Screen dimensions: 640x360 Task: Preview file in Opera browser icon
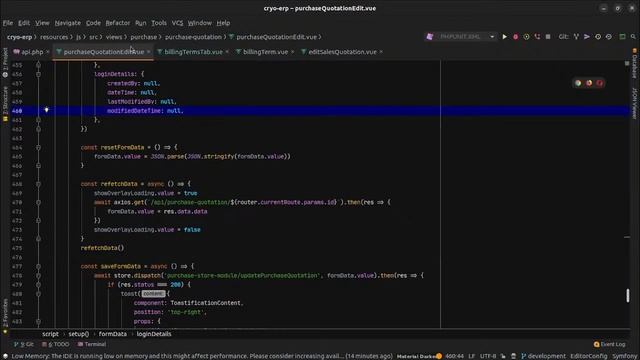pyautogui.click(x=600, y=83)
